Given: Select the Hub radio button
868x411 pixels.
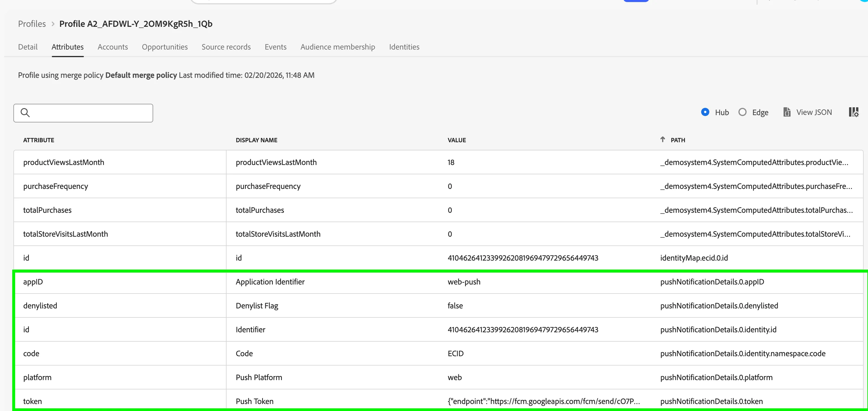Looking at the screenshot, I should pos(705,112).
